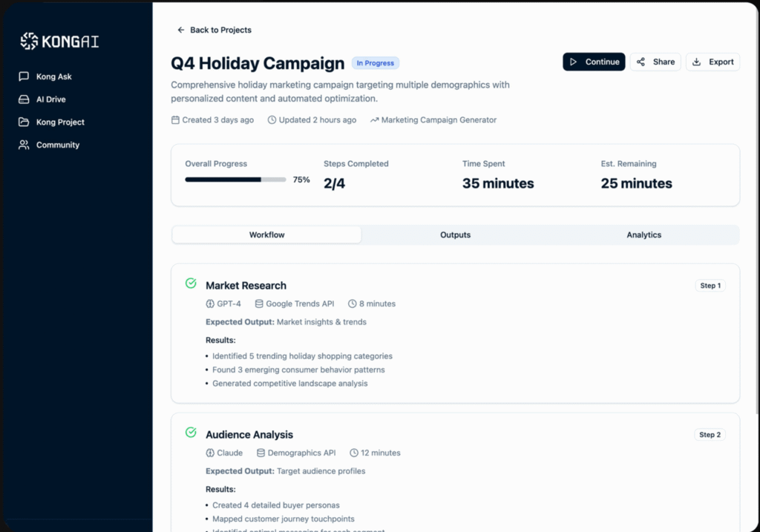This screenshot has width=760, height=532.
Task: Open Kong Ask chat icon
Action: point(24,76)
